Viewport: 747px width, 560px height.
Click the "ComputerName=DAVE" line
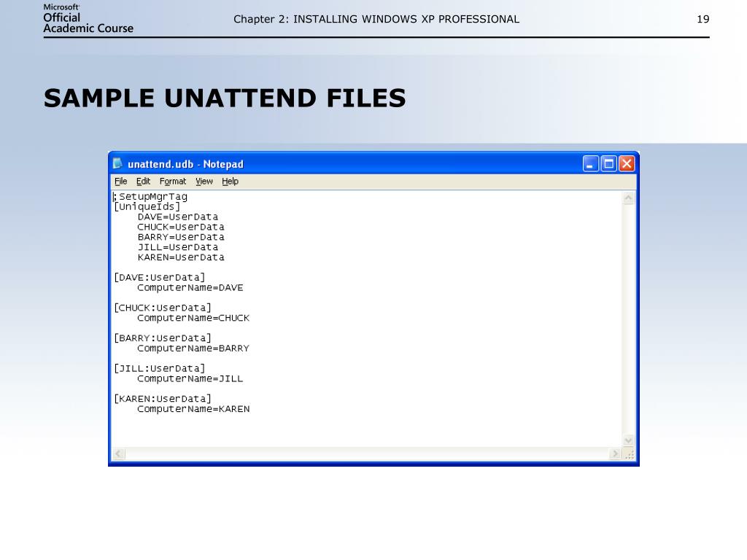[190, 287]
